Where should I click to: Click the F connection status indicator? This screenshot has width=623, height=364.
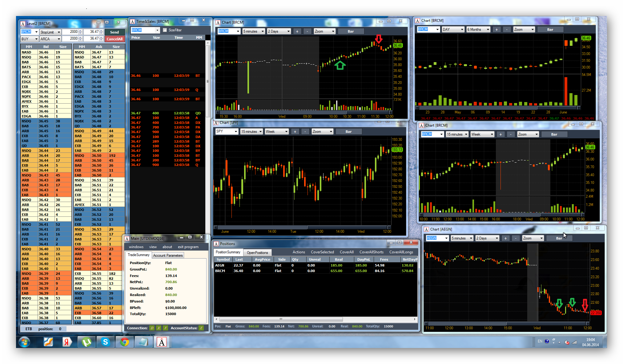click(166, 328)
